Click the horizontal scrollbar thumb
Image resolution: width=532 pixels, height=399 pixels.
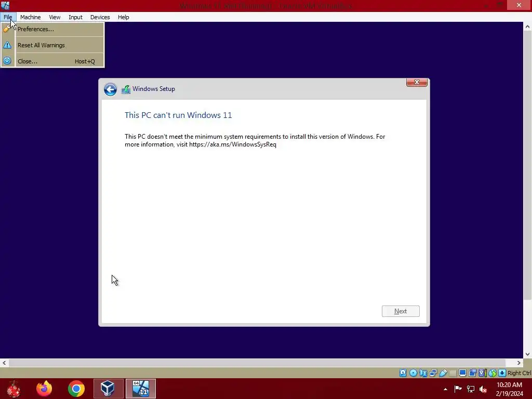coord(257,363)
